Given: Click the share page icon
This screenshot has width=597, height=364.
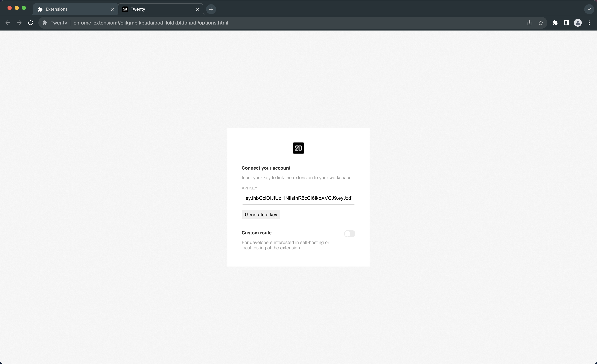Looking at the screenshot, I should point(529,23).
